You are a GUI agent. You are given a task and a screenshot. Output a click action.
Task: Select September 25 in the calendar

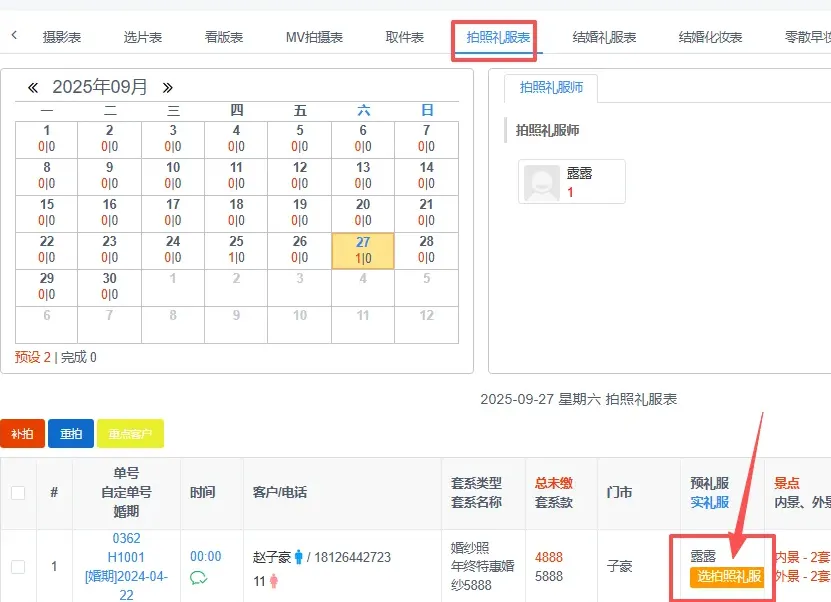pos(236,249)
